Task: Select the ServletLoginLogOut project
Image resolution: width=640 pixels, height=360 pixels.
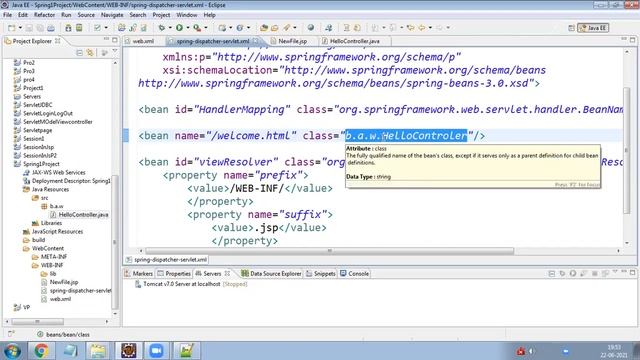Action: (x=48, y=113)
